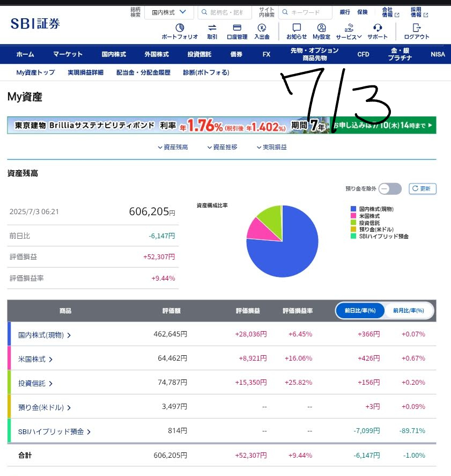Jump to 資産残高 section
Screen dimensions: 451x476
click(x=173, y=147)
